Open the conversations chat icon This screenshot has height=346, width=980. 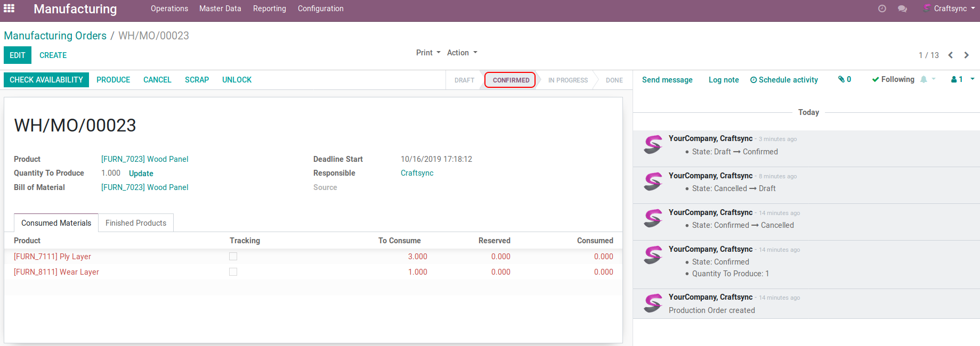(902, 9)
